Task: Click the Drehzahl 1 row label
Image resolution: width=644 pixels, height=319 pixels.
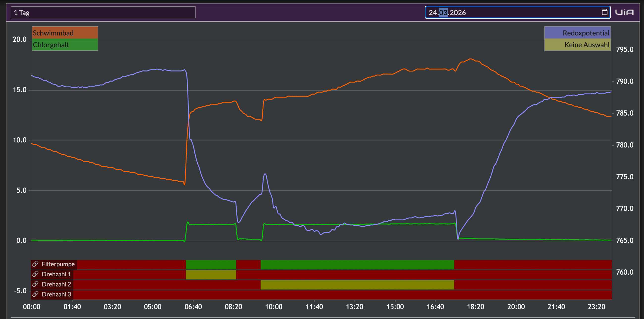Action: 56,274
